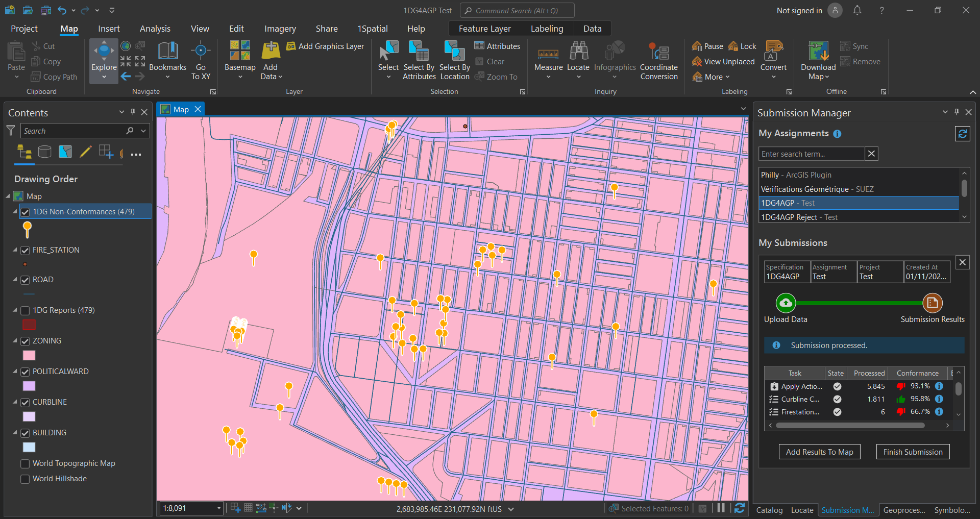Select the Philly ArcGIS Plugin assignment
The image size is (980, 519).
[x=859, y=175]
